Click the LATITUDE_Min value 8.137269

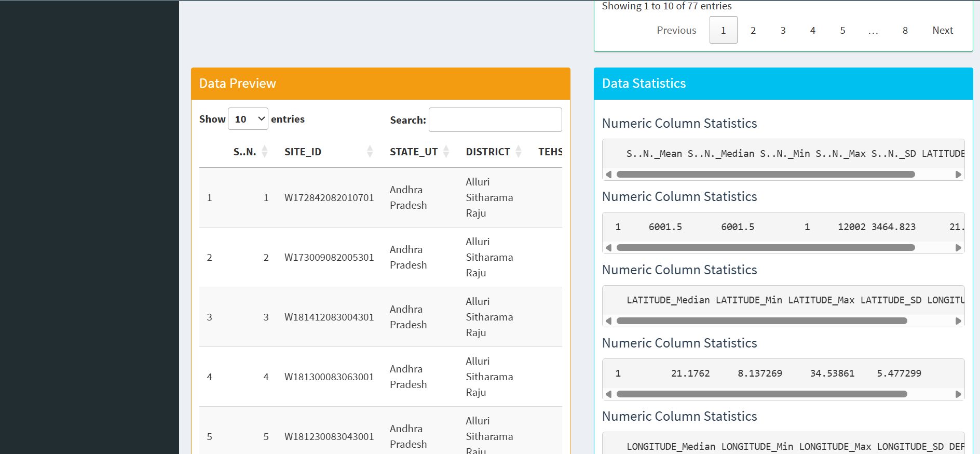(760, 373)
